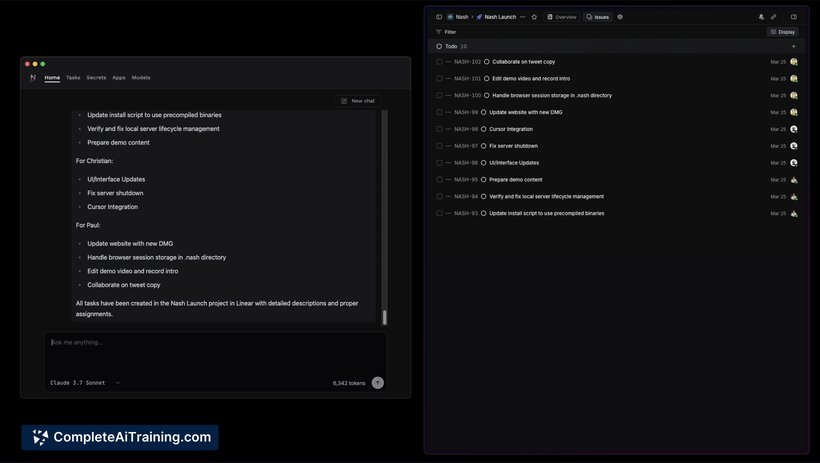The height and width of the screenshot is (463, 820).
Task: Click status circle of NASH-101
Action: click(x=486, y=78)
